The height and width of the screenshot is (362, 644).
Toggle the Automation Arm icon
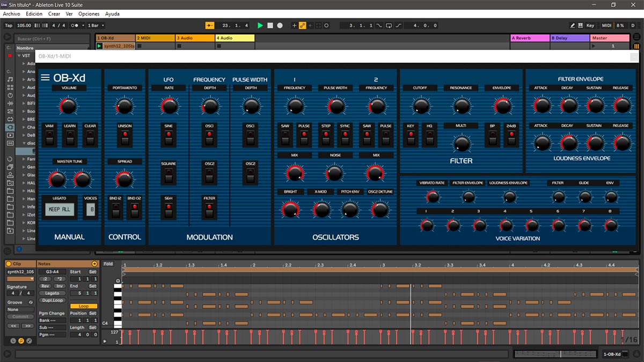click(x=302, y=25)
